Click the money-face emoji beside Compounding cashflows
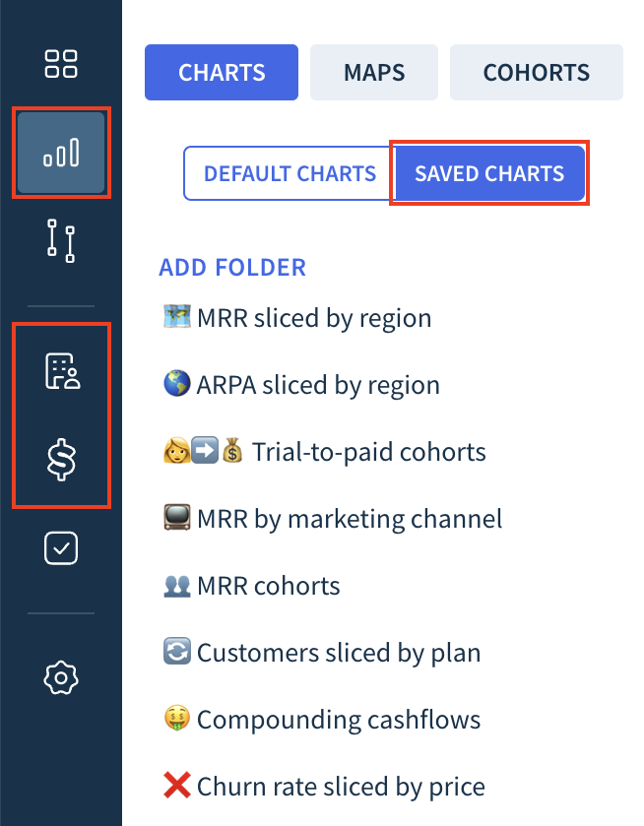The image size is (644, 826). 177,718
